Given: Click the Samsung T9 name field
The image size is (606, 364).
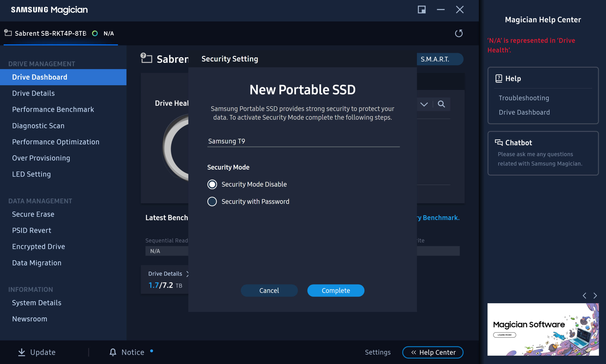Looking at the screenshot, I should pos(303,141).
